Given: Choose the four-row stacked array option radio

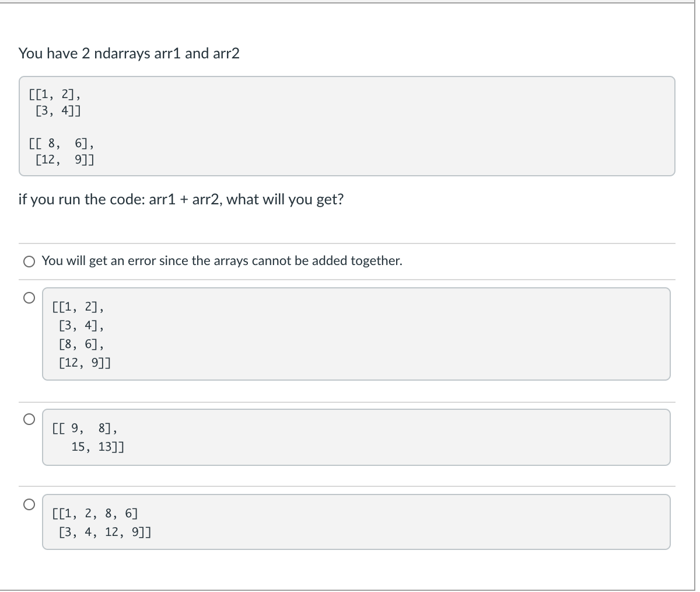Looking at the screenshot, I should point(29,297).
